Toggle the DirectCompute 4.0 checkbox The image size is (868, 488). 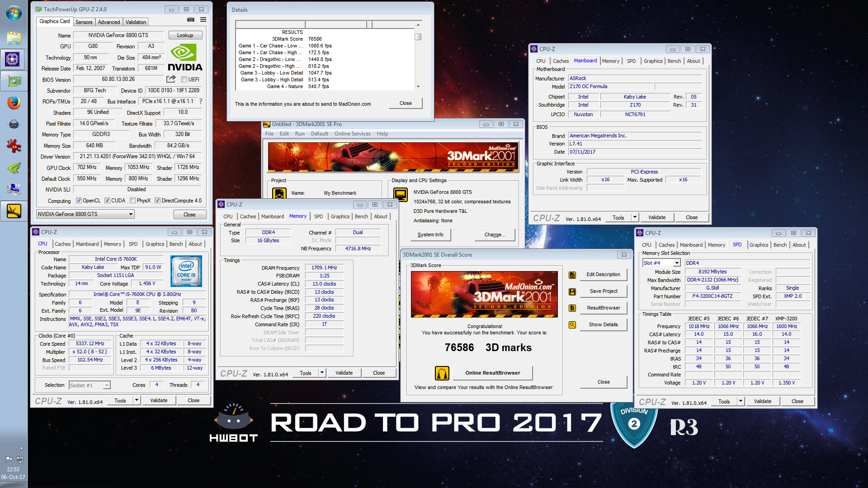(157, 201)
